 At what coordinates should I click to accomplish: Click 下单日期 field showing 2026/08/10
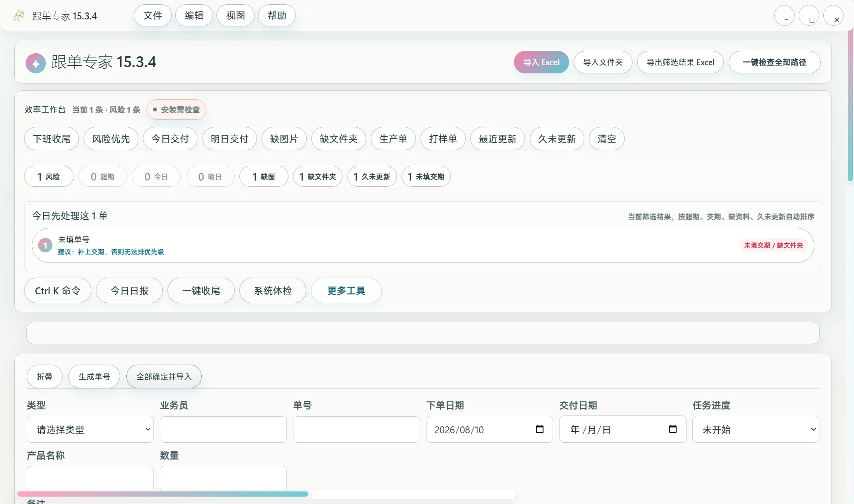[x=490, y=429]
